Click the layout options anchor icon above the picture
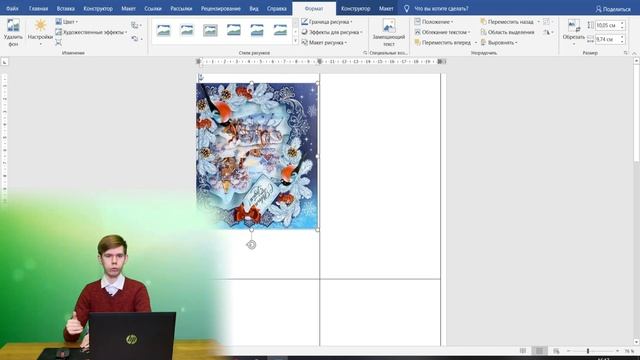The height and width of the screenshot is (360, 640). (x=200, y=77)
